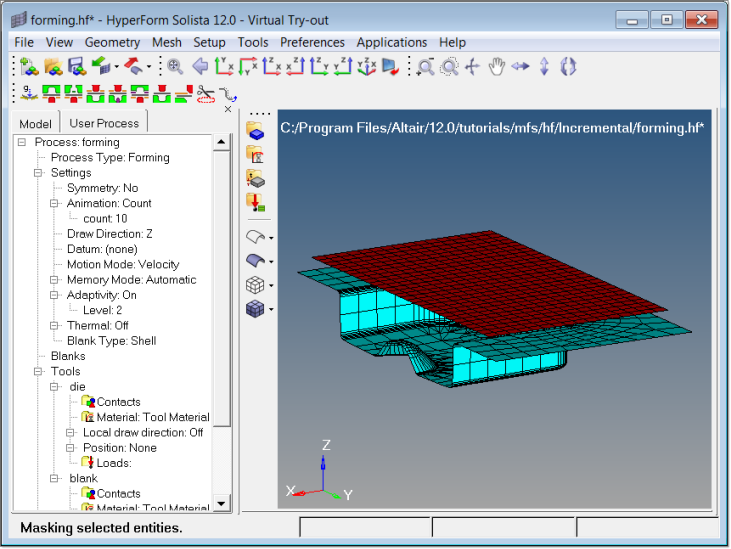Image resolution: width=731 pixels, height=549 pixels.
Task: Toggle the Adaptivity: On setting
Action: pyautogui.click(x=101, y=295)
